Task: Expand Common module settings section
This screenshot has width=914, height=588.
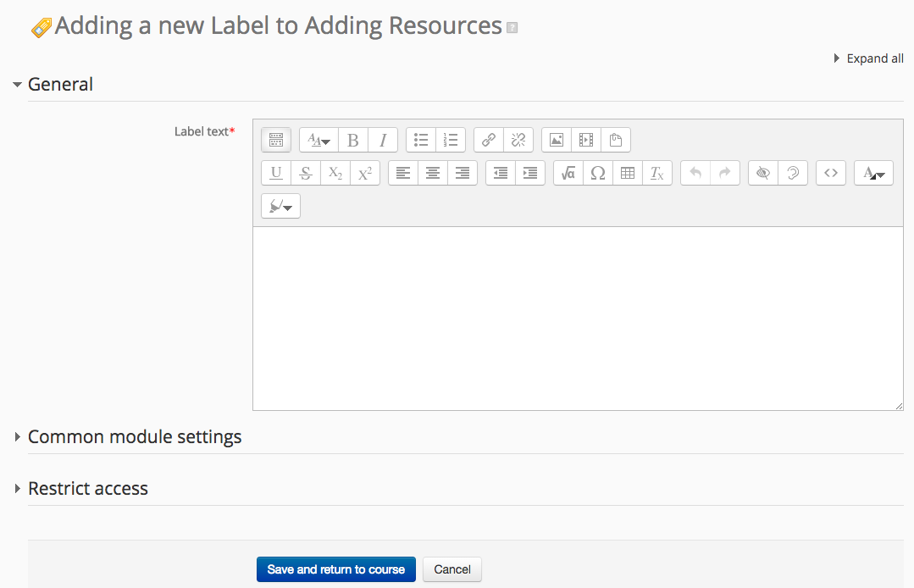Action: click(x=127, y=437)
